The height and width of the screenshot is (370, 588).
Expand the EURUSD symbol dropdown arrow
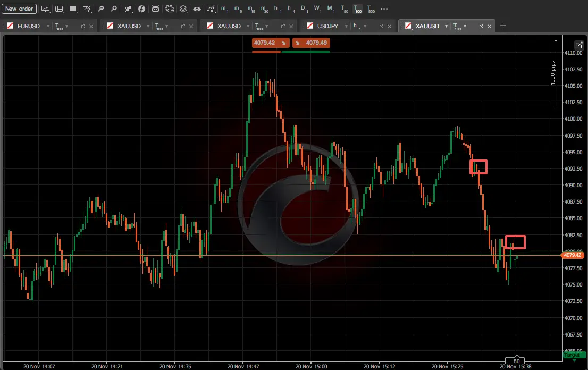tap(48, 26)
